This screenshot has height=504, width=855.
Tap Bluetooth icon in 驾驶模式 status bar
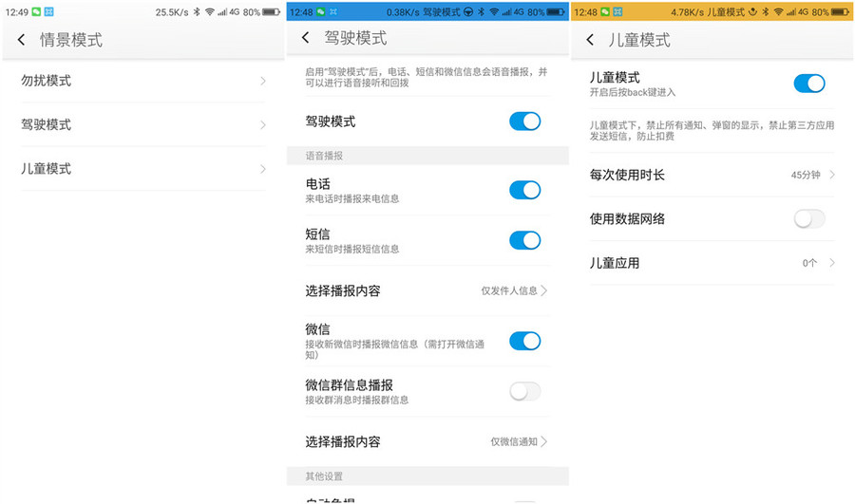(481, 11)
